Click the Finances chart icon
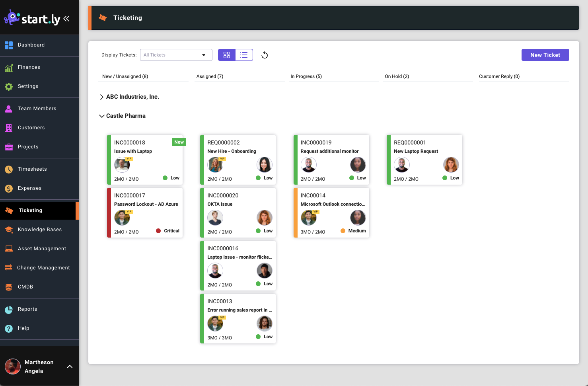588x386 pixels. coord(9,68)
